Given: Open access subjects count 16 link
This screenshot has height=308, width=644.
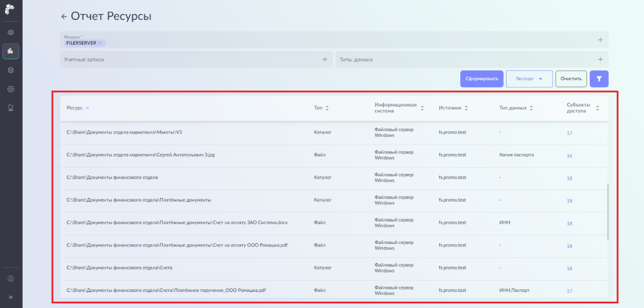Looking at the screenshot, I should (569, 156).
